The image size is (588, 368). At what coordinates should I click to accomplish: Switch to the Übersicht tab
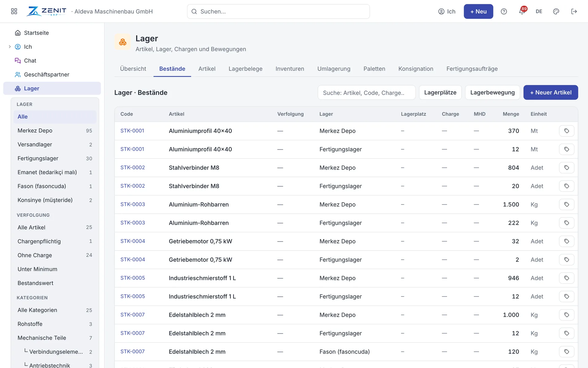click(x=133, y=69)
